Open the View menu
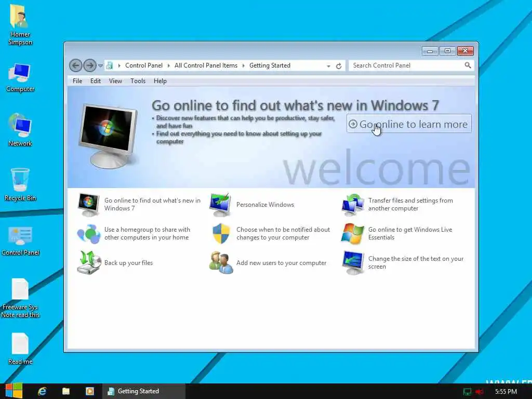The height and width of the screenshot is (399, 532). (115, 81)
